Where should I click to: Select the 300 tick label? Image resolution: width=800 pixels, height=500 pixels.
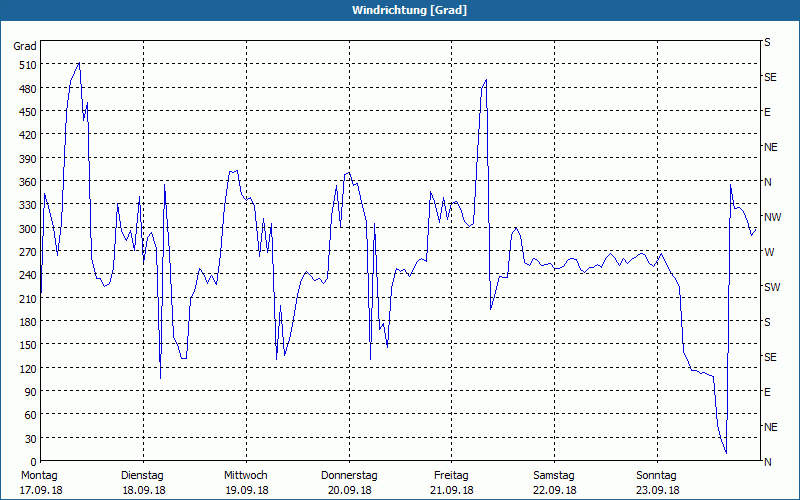(x=28, y=229)
